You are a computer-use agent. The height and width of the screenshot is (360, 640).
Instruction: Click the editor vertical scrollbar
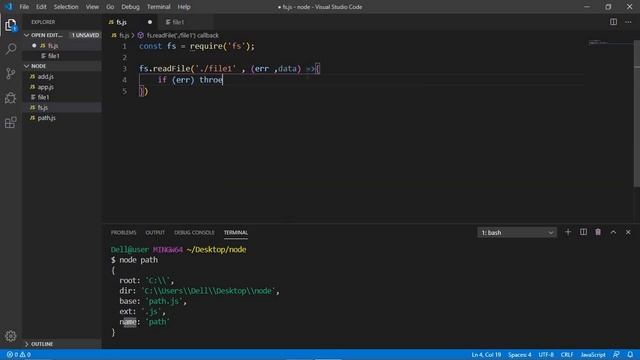(x=636, y=114)
